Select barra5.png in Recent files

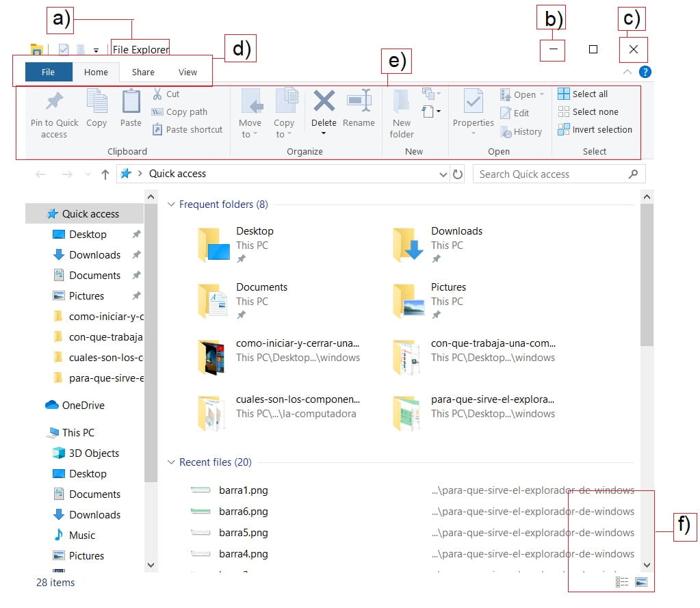tap(244, 533)
